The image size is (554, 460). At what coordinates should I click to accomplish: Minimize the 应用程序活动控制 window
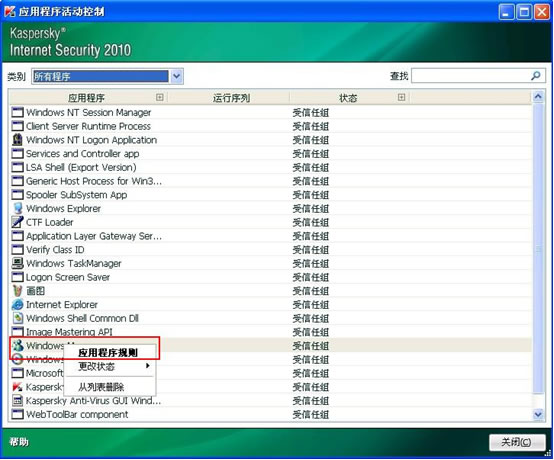click(x=506, y=12)
